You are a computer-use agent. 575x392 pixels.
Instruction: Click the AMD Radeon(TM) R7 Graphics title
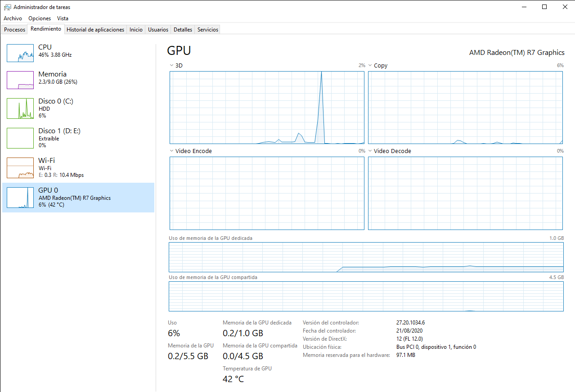tap(517, 53)
